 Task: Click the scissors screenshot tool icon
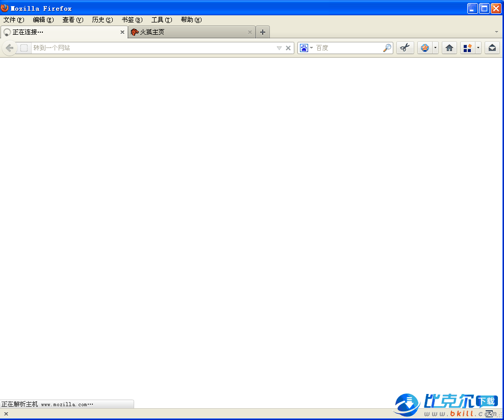coord(405,48)
